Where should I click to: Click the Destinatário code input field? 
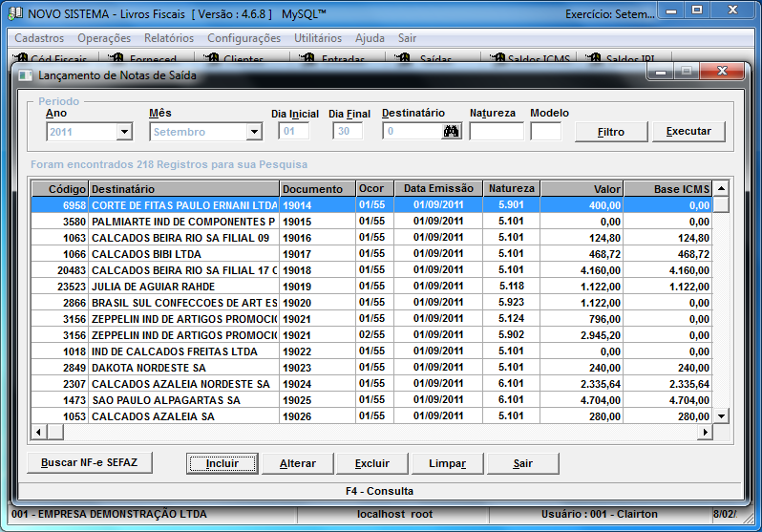pyautogui.click(x=413, y=131)
